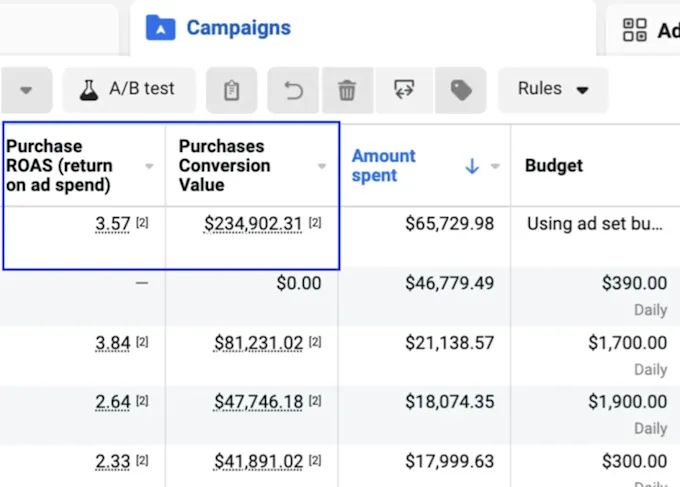680x487 pixels.
Task: Expand the leftmost toolbar dropdown caret
Action: 26,90
